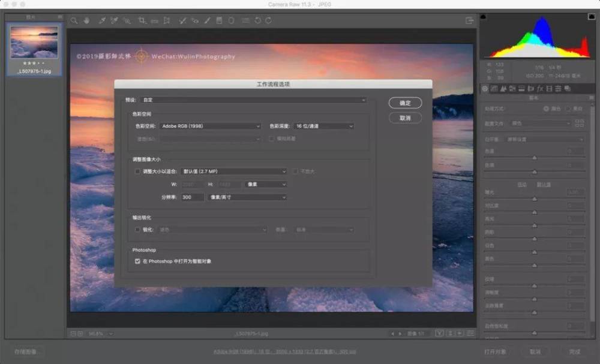Click the workflow options link at bottom
The width and height of the screenshot is (600, 364).
[284, 351]
